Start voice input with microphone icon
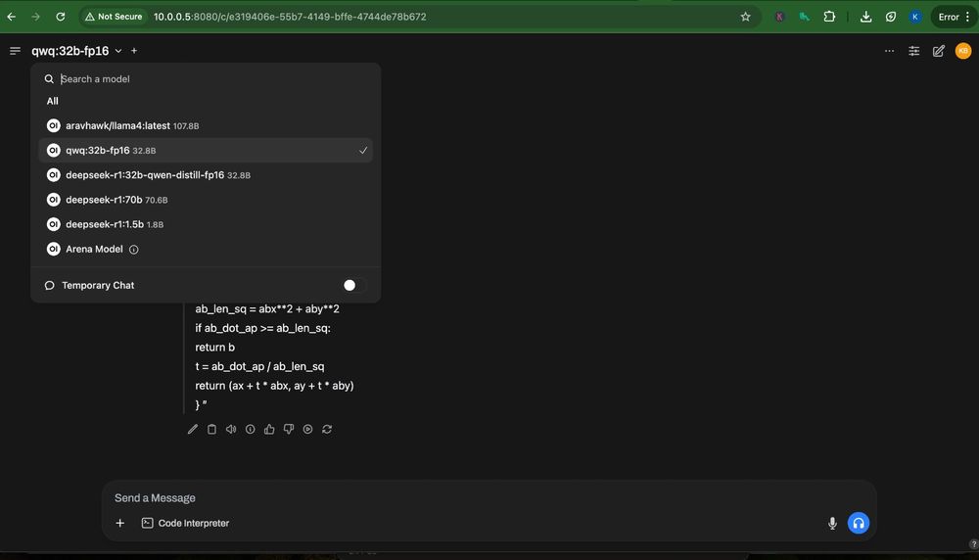This screenshot has height=560, width=979. coord(832,523)
